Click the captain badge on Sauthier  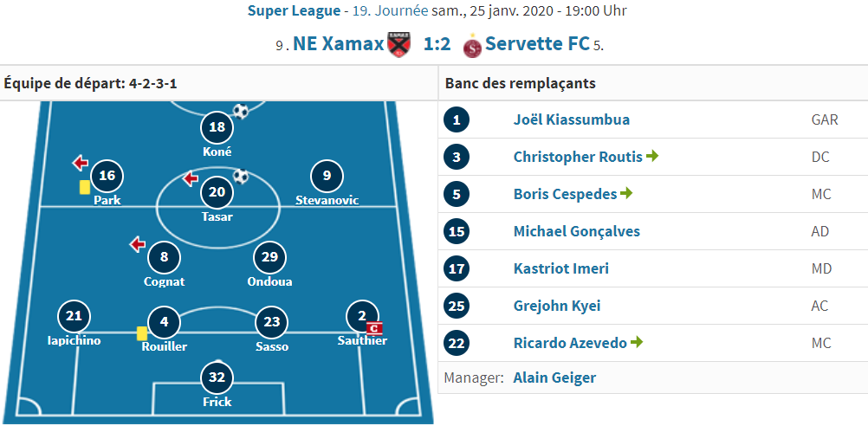(x=375, y=329)
